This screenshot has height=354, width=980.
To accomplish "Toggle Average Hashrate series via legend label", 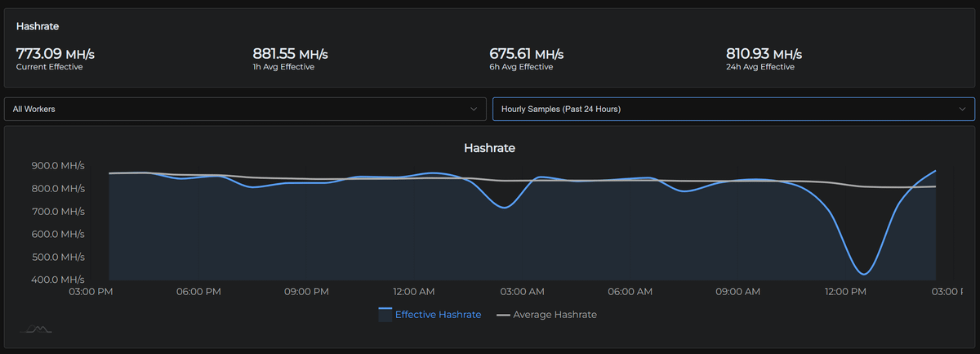I will pos(555,315).
